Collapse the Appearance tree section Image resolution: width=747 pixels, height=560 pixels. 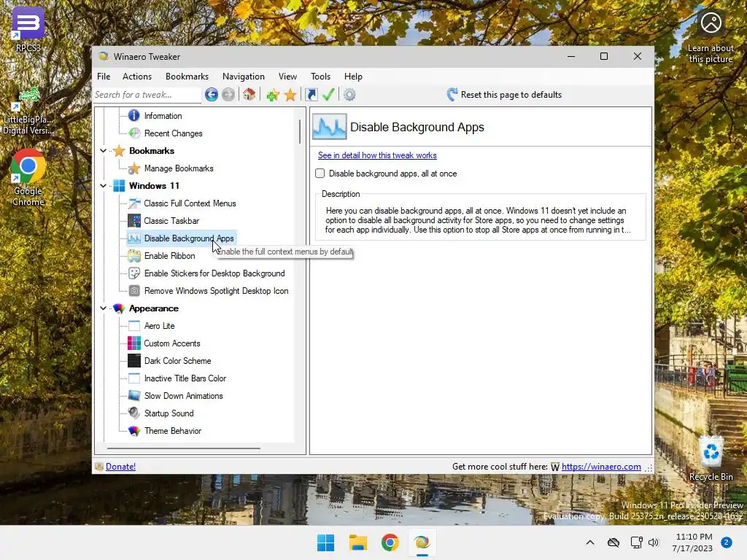click(x=104, y=308)
